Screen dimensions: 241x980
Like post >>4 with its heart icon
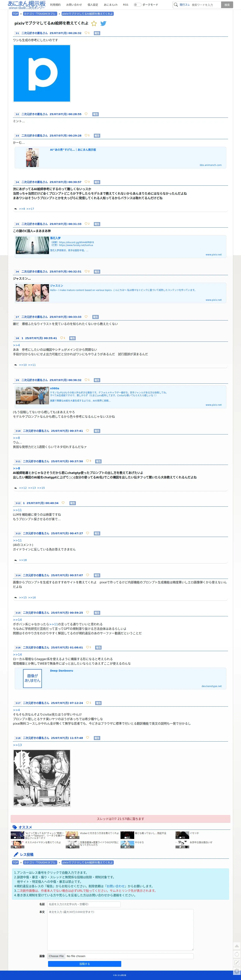86,182
